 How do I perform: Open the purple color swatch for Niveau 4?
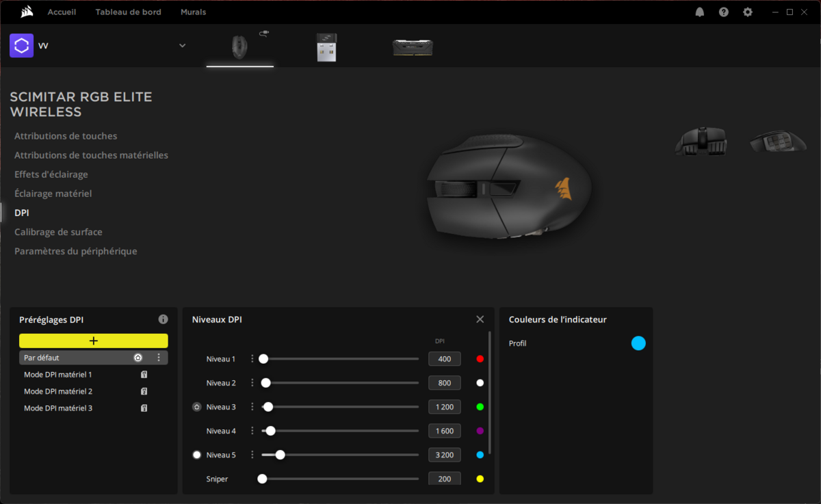pos(480,431)
